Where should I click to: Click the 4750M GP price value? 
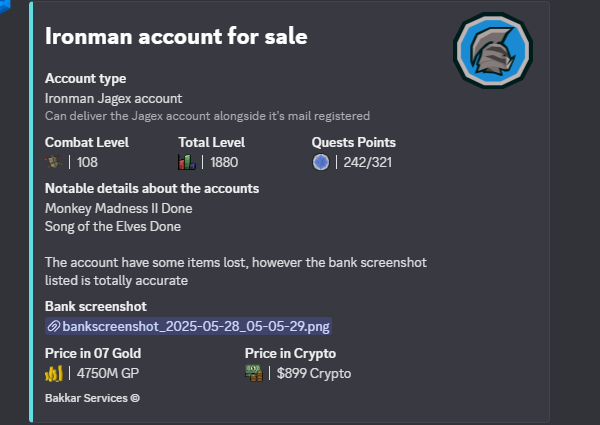(108, 373)
